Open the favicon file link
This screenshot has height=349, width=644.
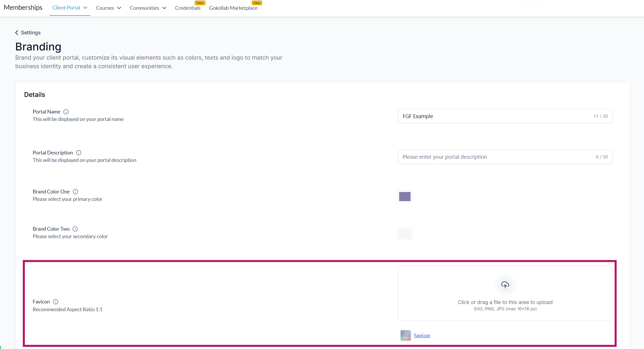click(422, 336)
